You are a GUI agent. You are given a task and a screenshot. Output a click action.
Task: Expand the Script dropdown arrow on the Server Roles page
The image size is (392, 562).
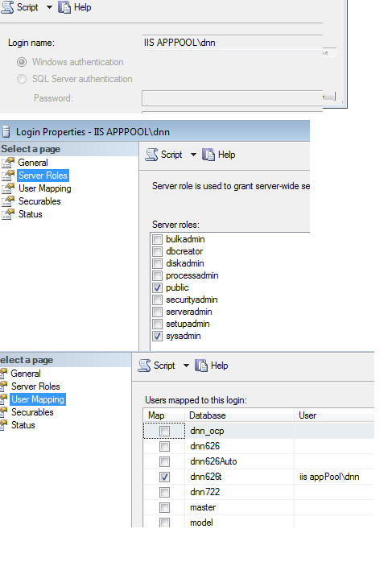pyautogui.click(x=193, y=155)
